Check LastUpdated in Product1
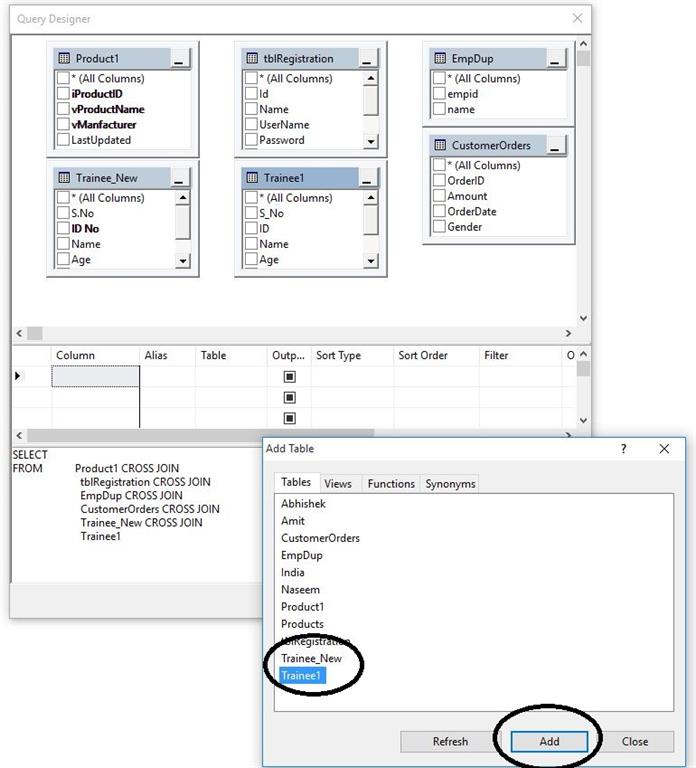The height and width of the screenshot is (768, 696). (x=63, y=140)
